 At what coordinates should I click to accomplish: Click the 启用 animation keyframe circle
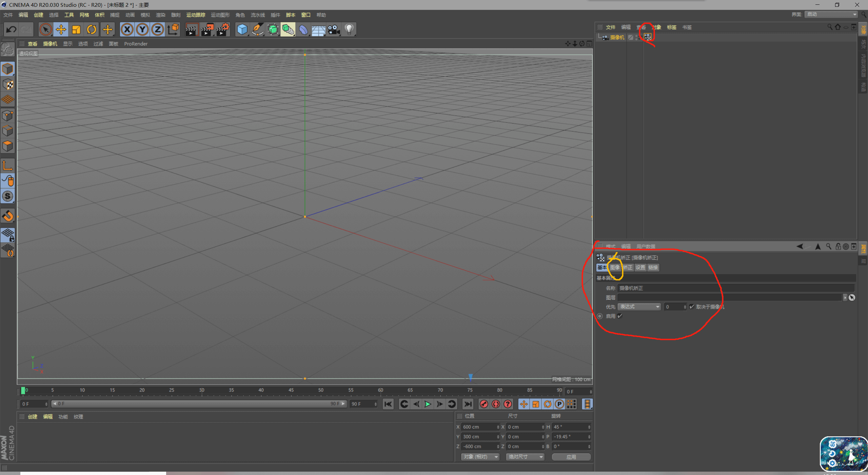tap(600, 316)
